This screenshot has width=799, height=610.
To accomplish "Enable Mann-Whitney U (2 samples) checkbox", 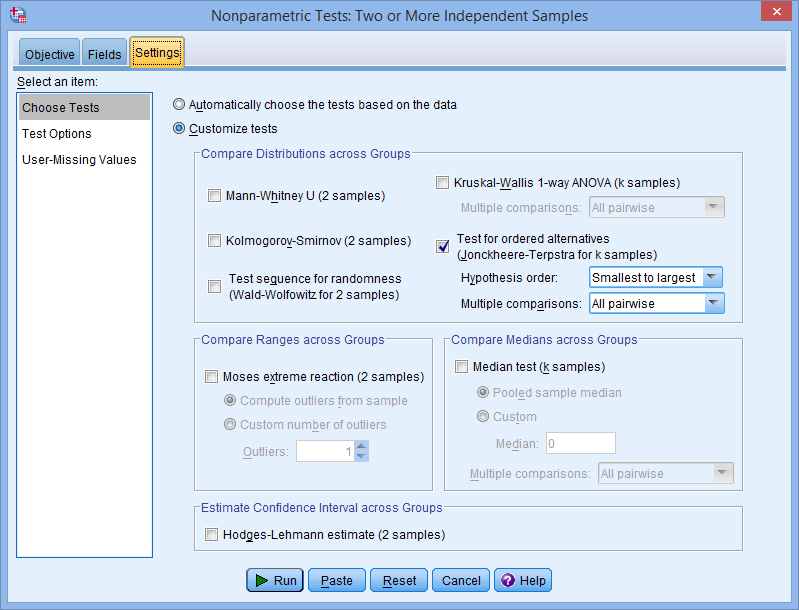I will (x=214, y=196).
